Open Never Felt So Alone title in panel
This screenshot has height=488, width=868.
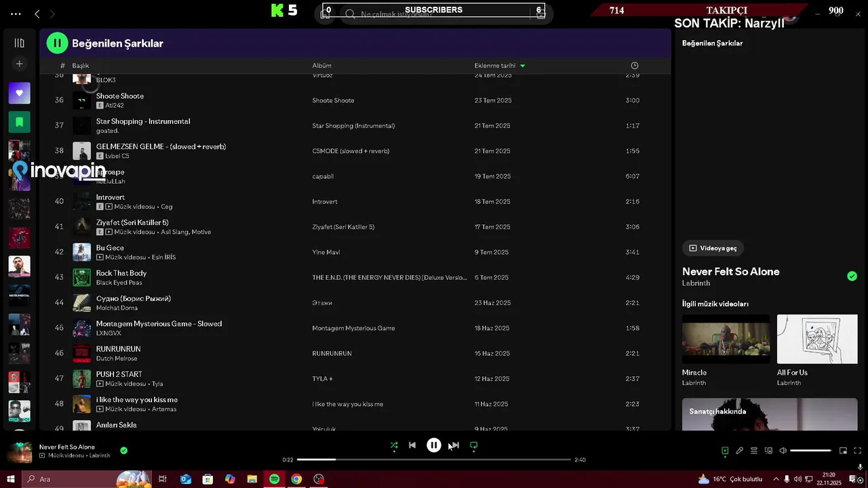[731, 272]
